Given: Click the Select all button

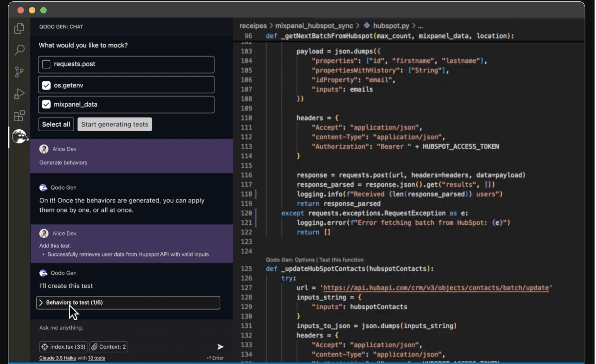Looking at the screenshot, I should pos(56,124).
